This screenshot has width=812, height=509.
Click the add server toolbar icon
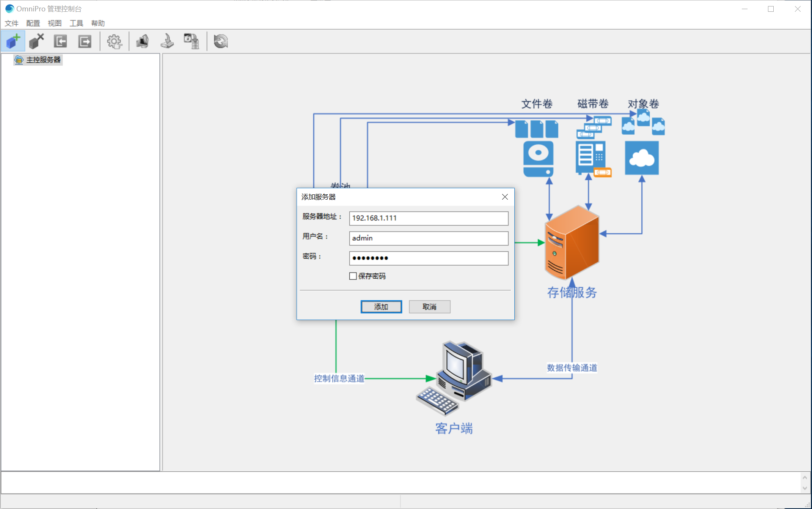pyautogui.click(x=13, y=41)
